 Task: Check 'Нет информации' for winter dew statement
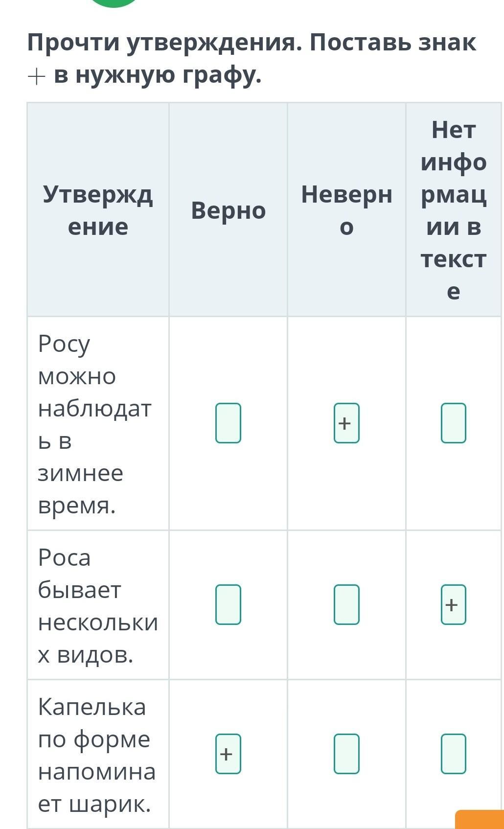pyautogui.click(x=453, y=423)
